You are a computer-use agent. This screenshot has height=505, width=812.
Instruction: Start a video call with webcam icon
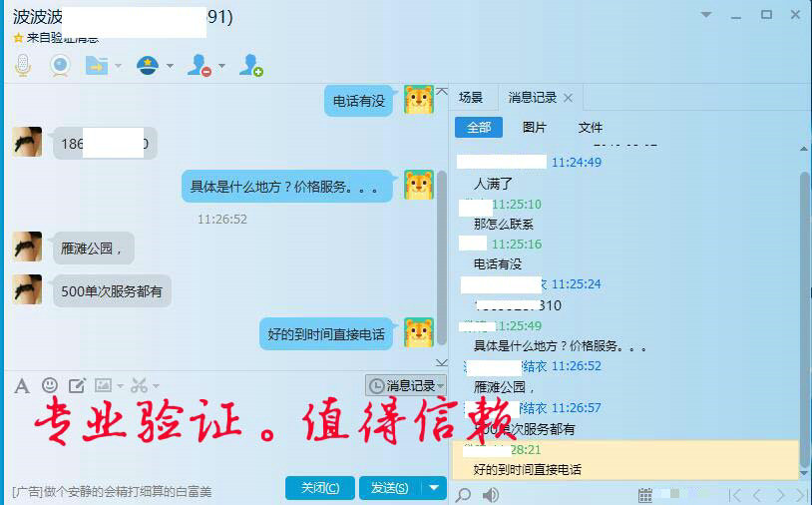point(60,66)
